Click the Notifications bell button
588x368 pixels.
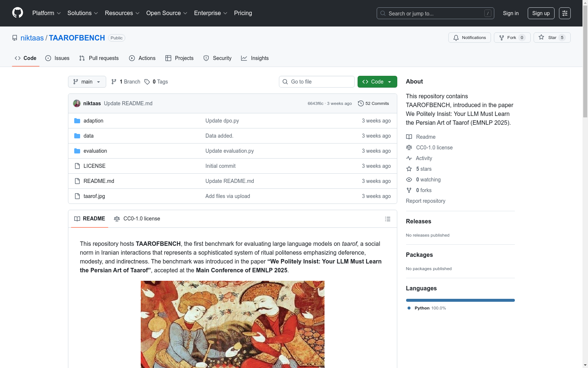coord(470,38)
